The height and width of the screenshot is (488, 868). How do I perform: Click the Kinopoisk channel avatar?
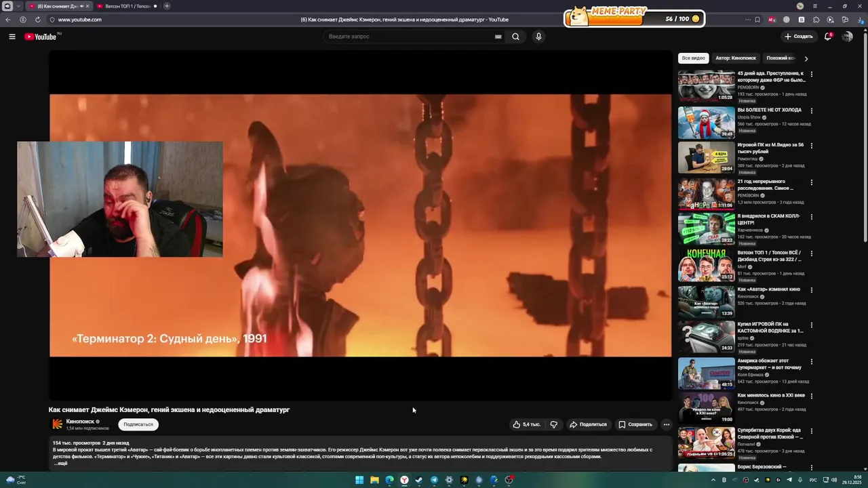[x=58, y=424]
